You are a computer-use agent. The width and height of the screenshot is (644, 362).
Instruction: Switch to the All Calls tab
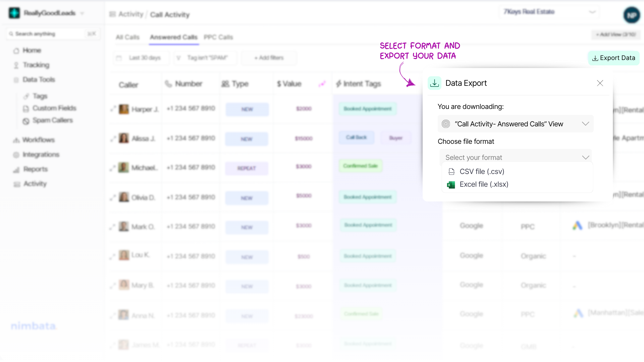(x=127, y=37)
